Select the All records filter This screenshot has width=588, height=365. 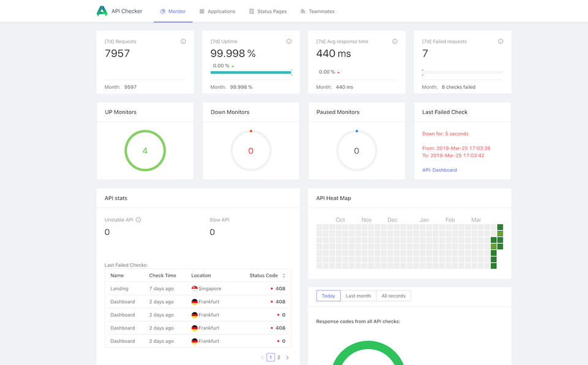pos(393,296)
